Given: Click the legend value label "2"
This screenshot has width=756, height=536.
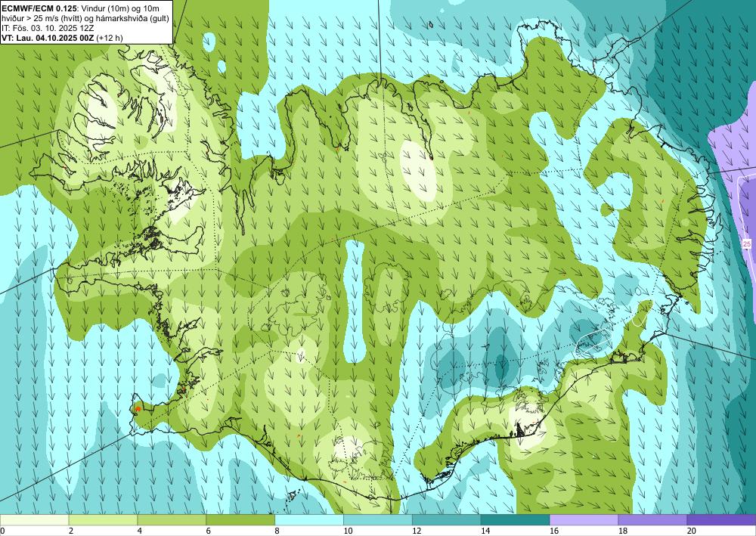Looking at the screenshot, I should coord(71,531).
